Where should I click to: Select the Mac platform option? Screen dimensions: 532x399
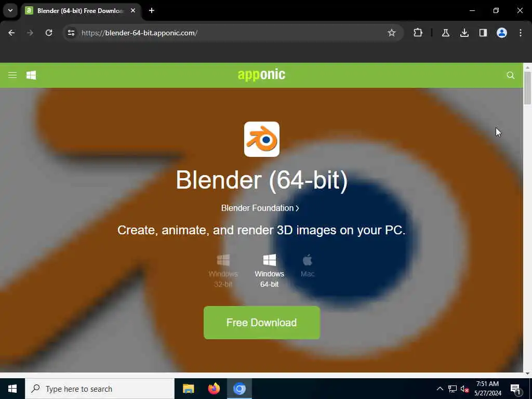click(308, 266)
